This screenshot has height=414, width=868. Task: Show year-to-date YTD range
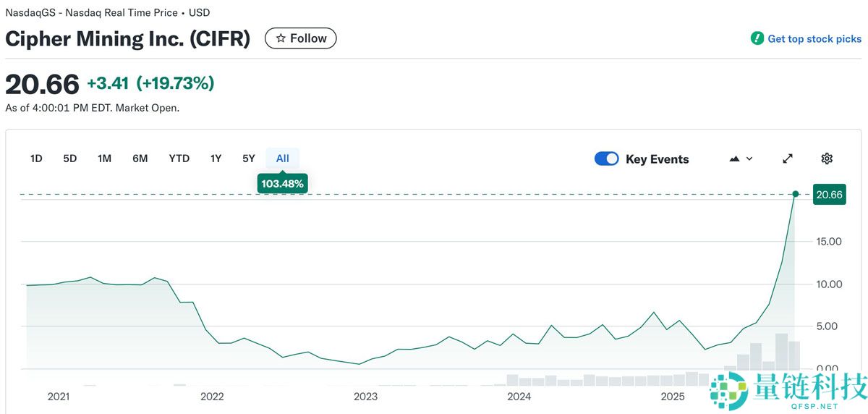[179, 159]
